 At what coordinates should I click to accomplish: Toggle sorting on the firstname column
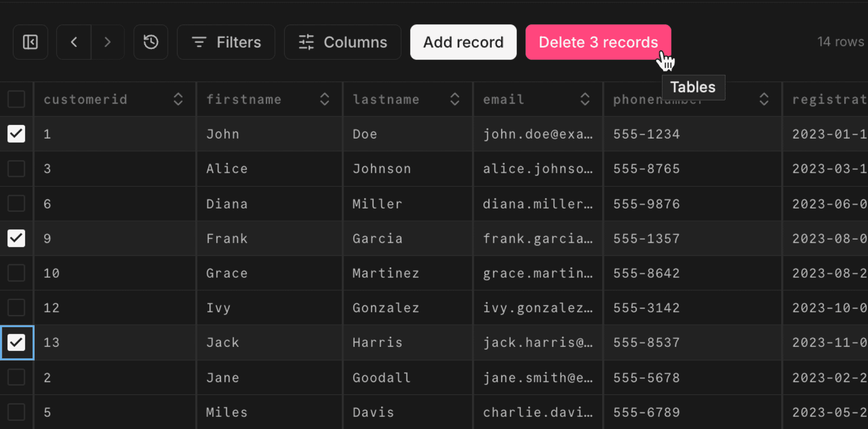tap(325, 99)
